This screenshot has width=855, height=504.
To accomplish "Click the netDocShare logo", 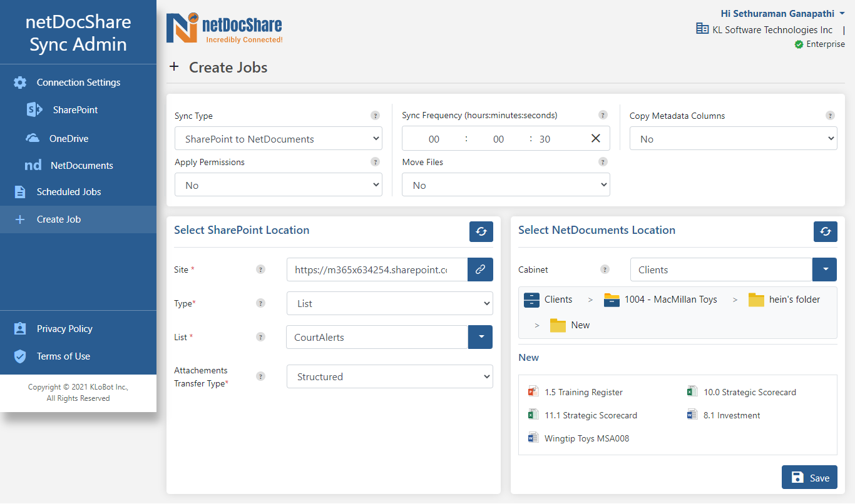I will [x=224, y=28].
